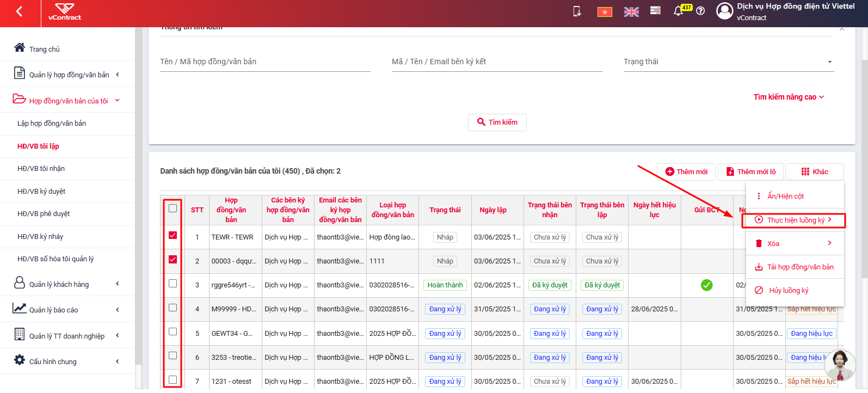This screenshot has width=868, height=393.
Task: Open the help question mark icon
Action: coord(700,11)
